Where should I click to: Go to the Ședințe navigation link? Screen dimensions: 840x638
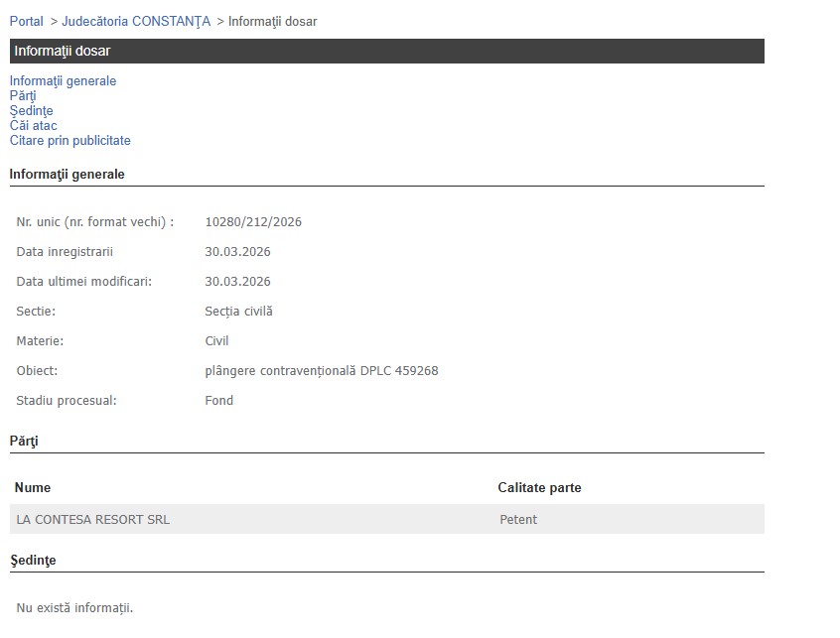[32, 111]
